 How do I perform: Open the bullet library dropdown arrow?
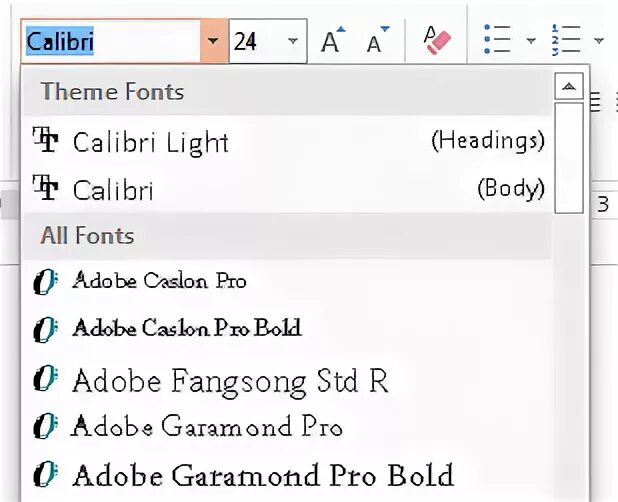pos(531,40)
